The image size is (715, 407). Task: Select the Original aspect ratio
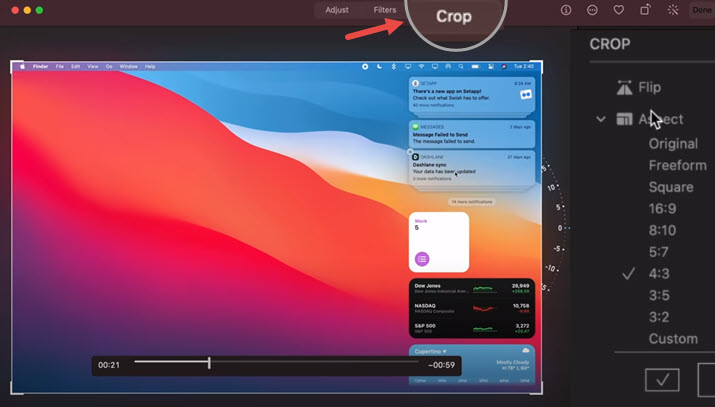pyautogui.click(x=673, y=144)
